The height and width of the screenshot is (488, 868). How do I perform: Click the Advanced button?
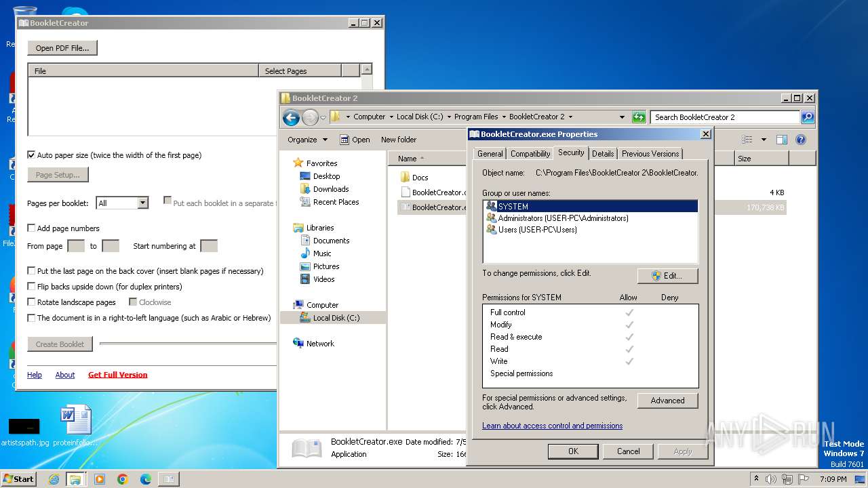click(667, 401)
